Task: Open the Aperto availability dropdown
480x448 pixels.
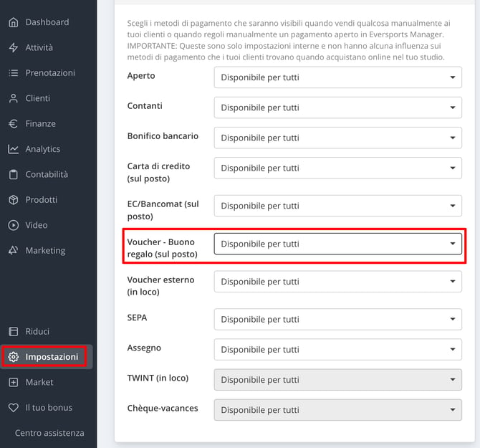Action: pyautogui.click(x=337, y=77)
